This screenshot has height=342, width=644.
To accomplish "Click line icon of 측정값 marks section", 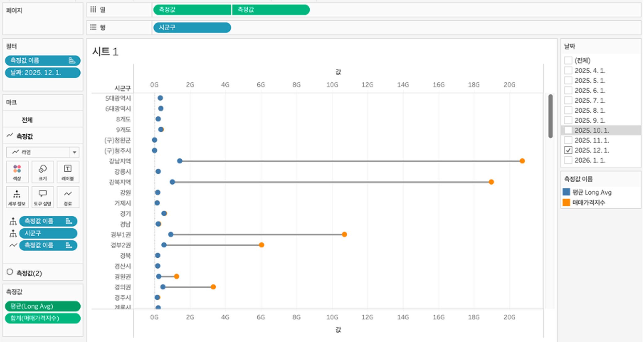I will pos(10,136).
